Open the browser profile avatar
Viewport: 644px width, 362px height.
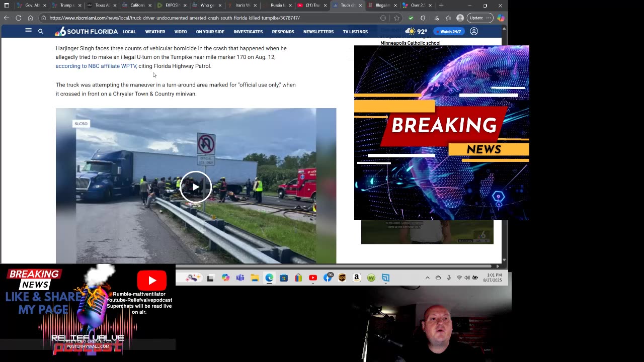(460, 18)
